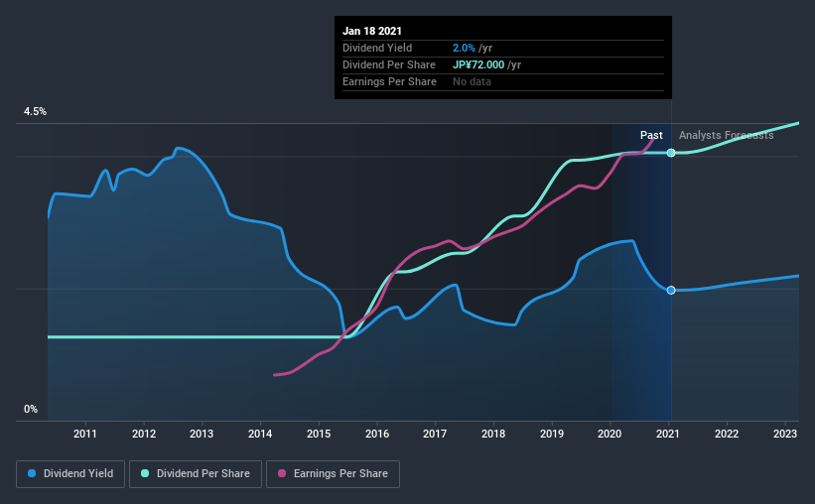Click the Analysts Forecasts section label

coord(726,135)
